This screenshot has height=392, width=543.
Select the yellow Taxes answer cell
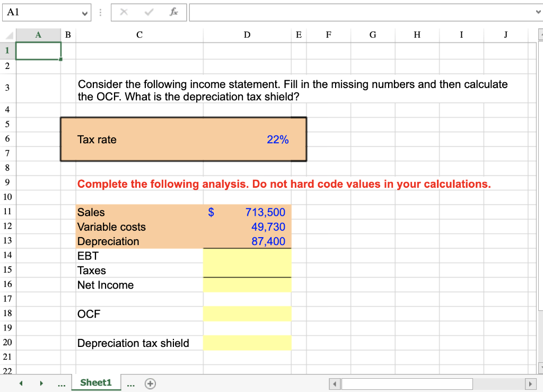click(247, 270)
